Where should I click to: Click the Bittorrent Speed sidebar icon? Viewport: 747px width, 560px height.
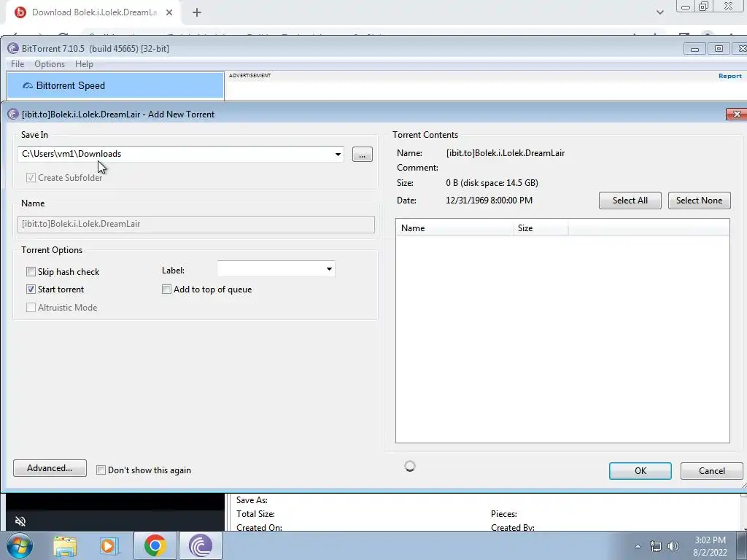tap(28, 86)
